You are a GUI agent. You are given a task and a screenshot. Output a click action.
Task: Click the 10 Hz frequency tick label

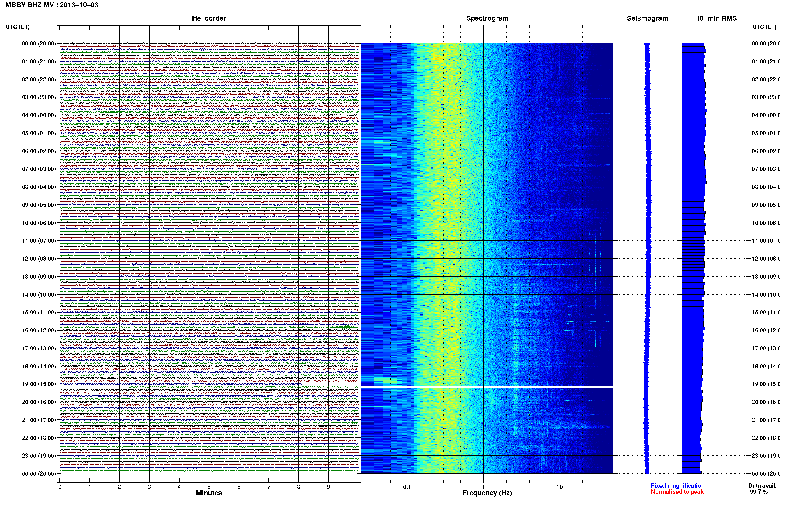coord(560,487)
